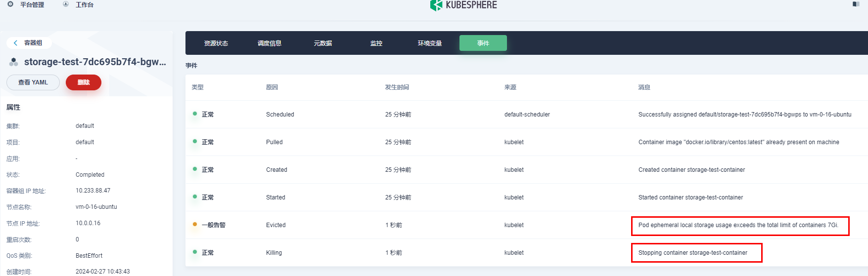Click the theme icon at top right
Viewport: 868px width, 276px height.
856,4
